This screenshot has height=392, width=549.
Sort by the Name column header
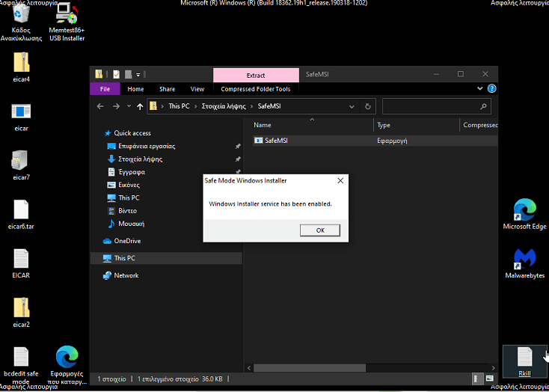pos(263,125)
